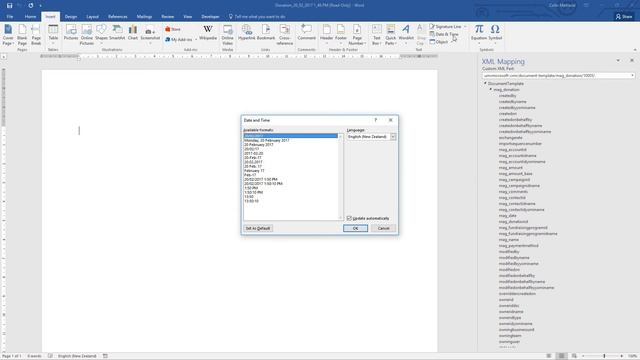Switch to the Design tab
The width and height of the screenshot is (640, 360).
[71, 17]
